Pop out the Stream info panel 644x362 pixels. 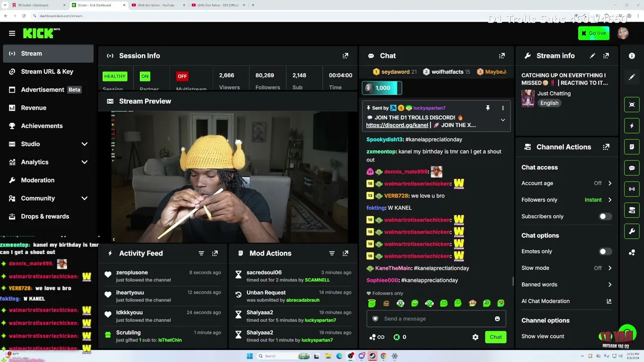pos(606,56)
